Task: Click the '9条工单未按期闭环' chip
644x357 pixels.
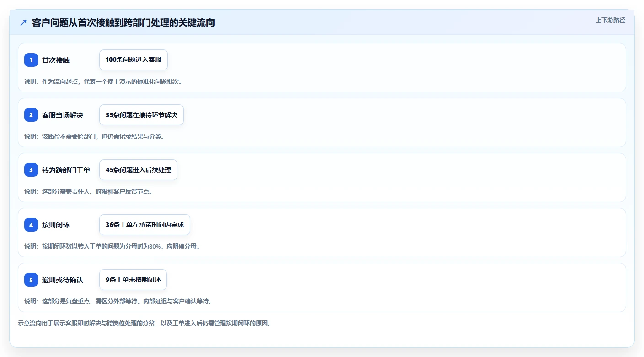Action: pyautogui.click(x=133, y=280)
